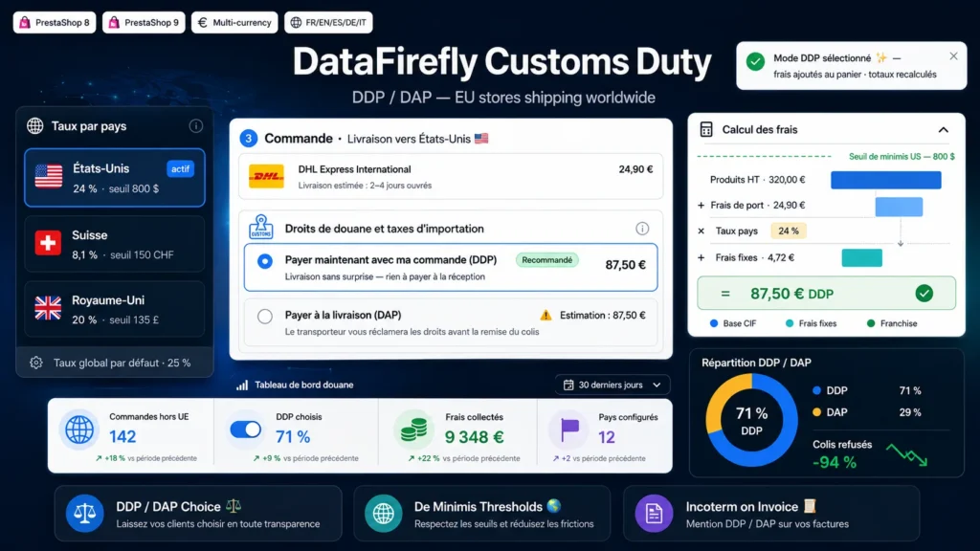Click the DHL carrier logo
Viewport: 980px width, 551px height.
point(266,177)
